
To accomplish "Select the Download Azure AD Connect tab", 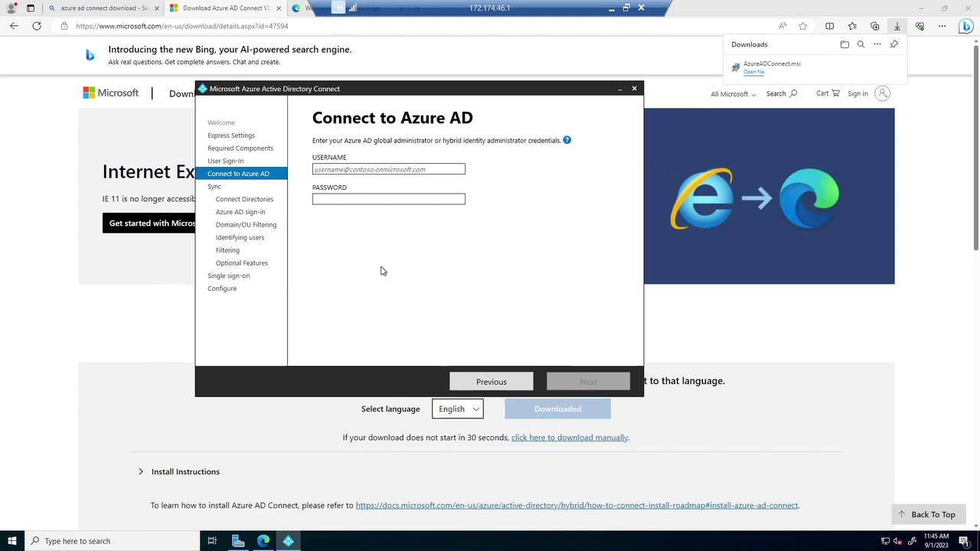I will coord(224,8).
